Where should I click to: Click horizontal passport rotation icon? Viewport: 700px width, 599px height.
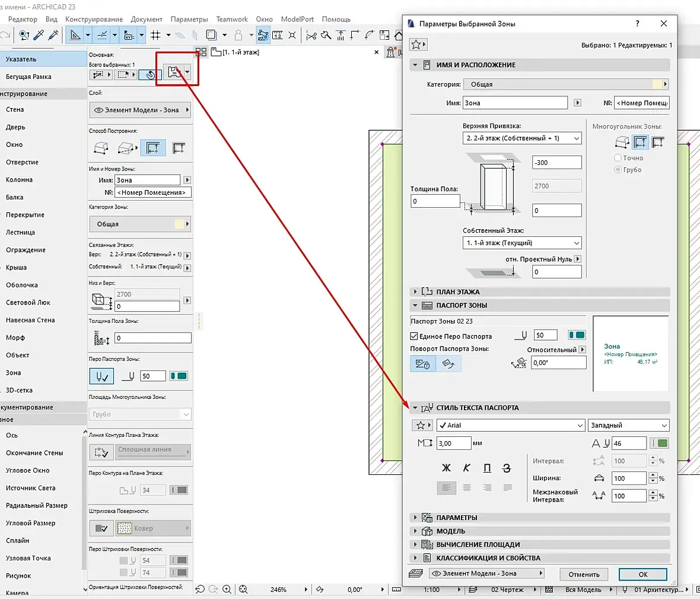(422, 363)
